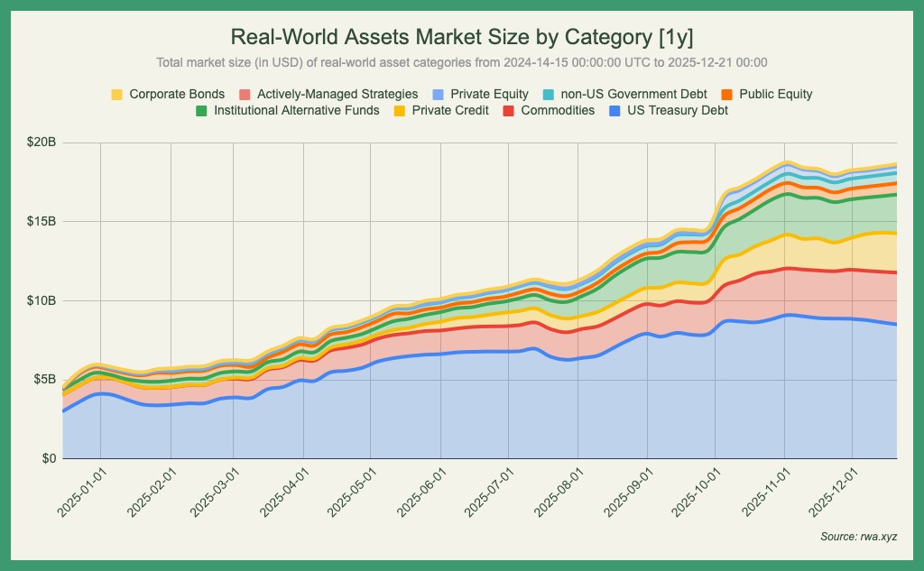The height and width of the screenshot is (571, 924).
Task: Click the non-US Government Debt legend swatch
Action: pos(561,94)
